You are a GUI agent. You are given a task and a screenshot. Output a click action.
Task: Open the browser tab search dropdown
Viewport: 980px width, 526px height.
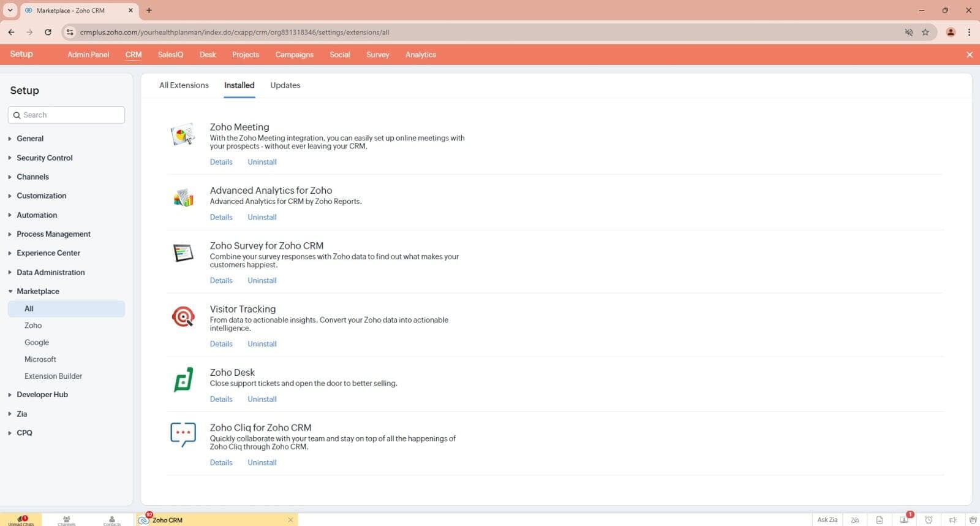point(10,10)
